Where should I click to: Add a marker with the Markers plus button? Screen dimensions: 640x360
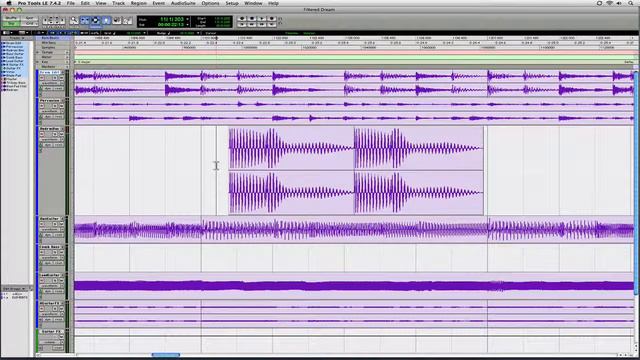pyautogui.click(x=67, y=67)
